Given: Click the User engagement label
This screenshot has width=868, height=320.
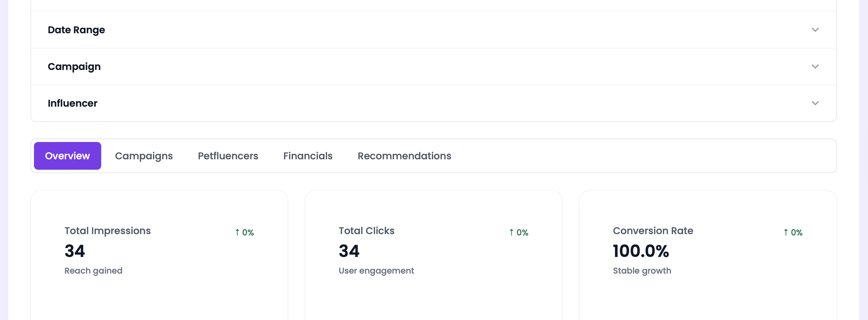Looking at the screenshot, I should 376,270.
